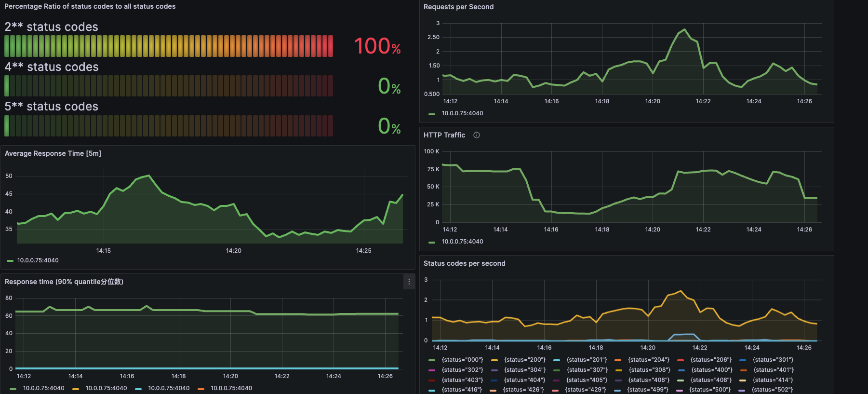Click the HTTP Traffic line chart area
The height and width of the screenshot is (394, 868).
[632, 187]
